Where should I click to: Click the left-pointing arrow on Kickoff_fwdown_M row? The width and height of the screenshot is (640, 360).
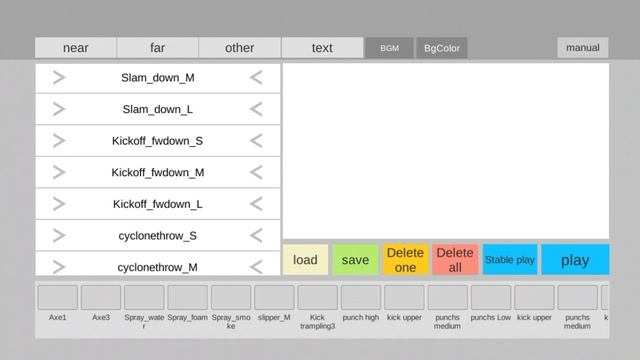pyautogui.click(x=256, y=172)
